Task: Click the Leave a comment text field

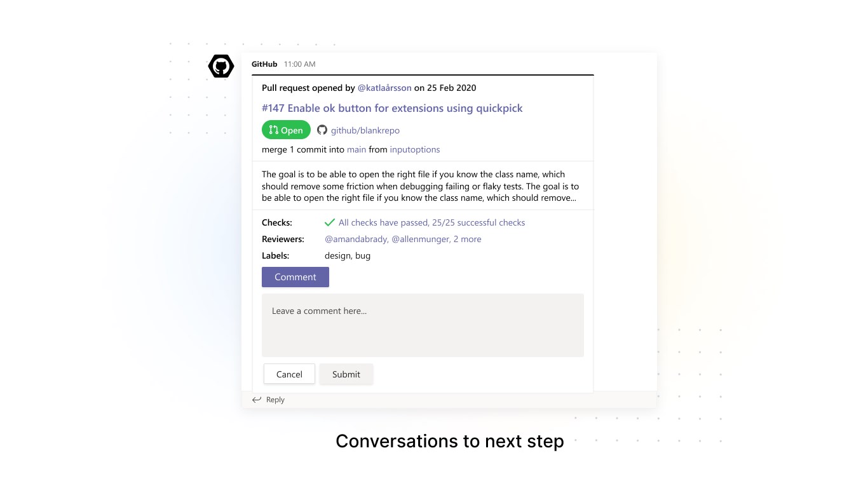Action: click(x=423, y=325)
